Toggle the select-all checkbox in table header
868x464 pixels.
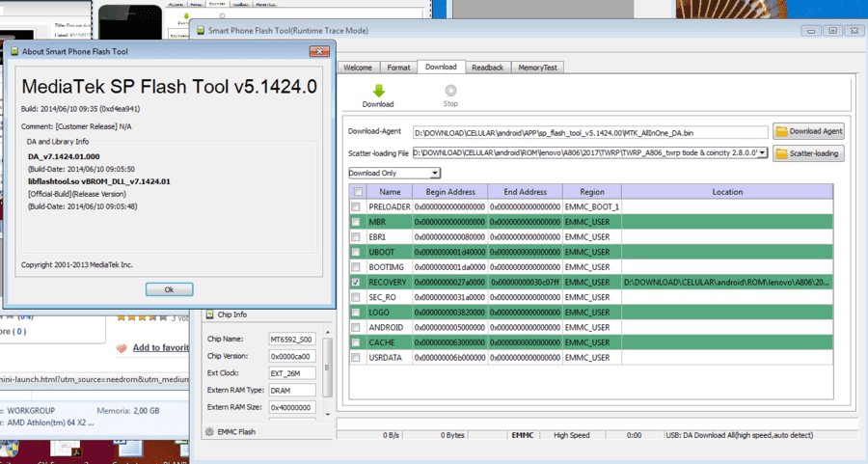[x=358, y=192]
